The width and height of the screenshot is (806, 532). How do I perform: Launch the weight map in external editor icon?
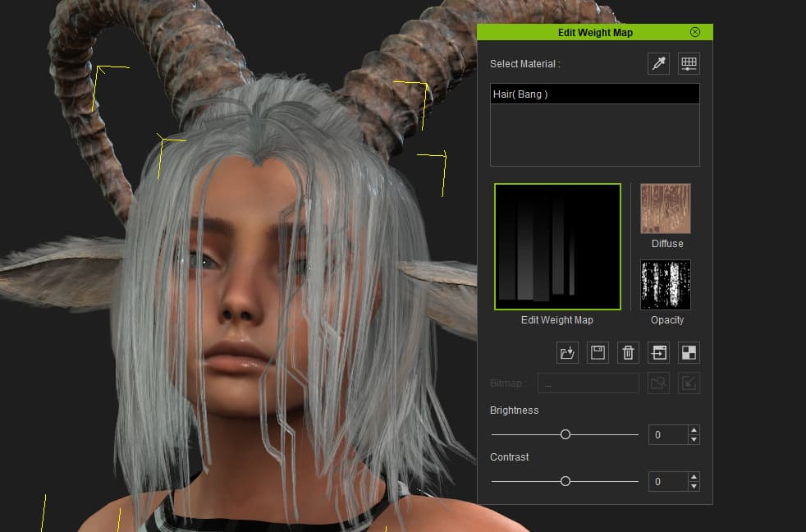(x=658, y=353)
